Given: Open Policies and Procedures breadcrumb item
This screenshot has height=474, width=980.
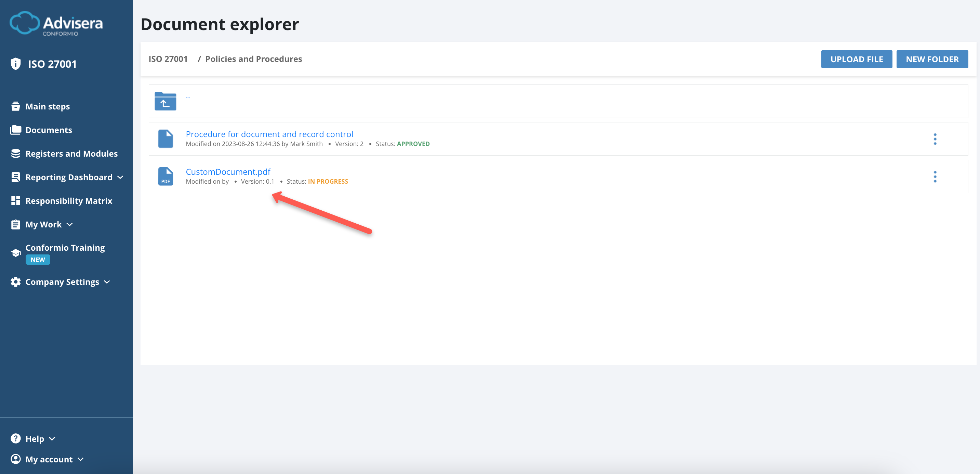Looking at the screenshot, I should [253, 59].
